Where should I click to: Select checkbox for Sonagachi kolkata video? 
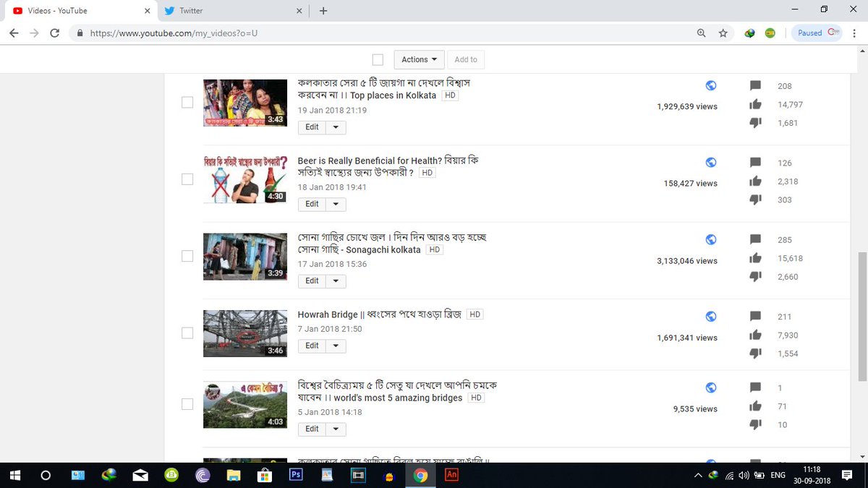(187, 256)
